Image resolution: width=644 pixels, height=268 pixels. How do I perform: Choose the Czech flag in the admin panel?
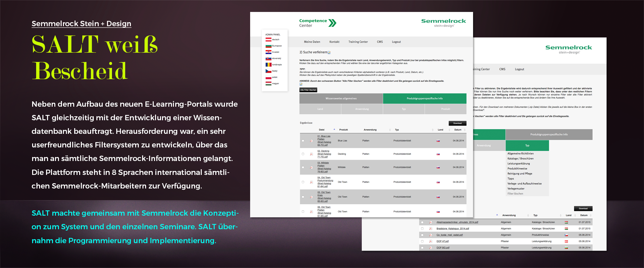pyautogui.click(x=268, y=71)
